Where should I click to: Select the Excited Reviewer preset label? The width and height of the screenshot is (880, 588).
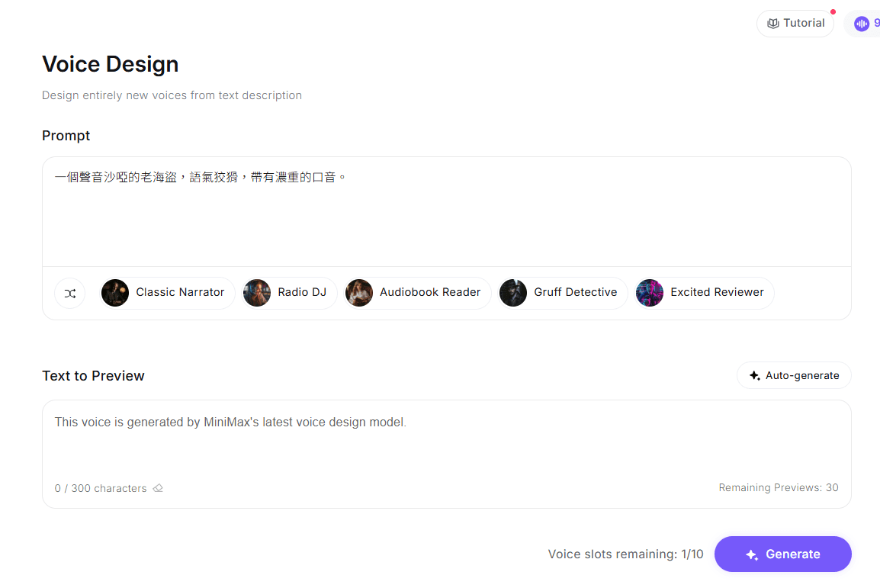coord(718,292)
